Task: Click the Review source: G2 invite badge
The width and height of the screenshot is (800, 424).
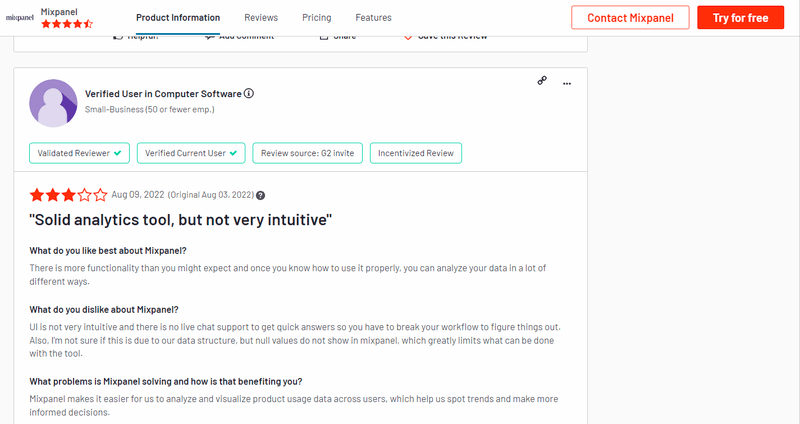Action: pyautogui.click(x=307, y=153)
